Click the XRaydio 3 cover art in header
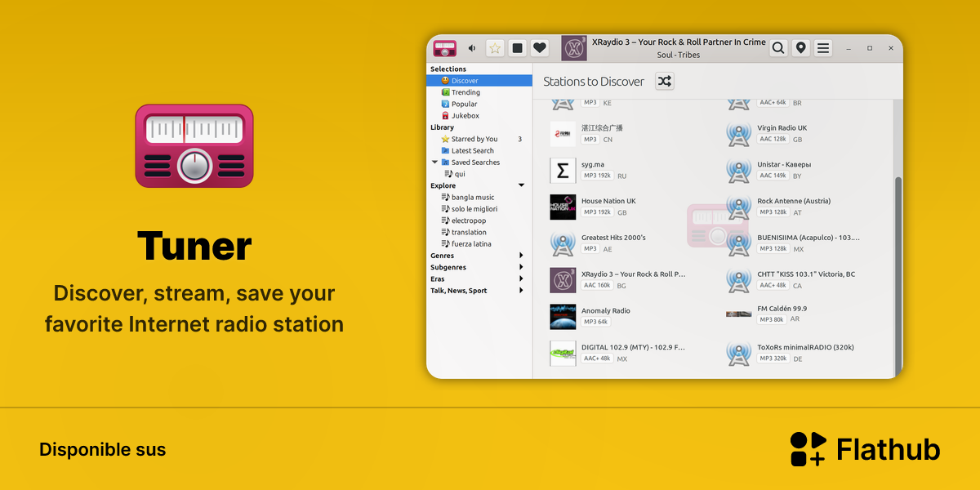Image resolution: width=980 pixels, height=490 pixels. (x=574, y=48)
